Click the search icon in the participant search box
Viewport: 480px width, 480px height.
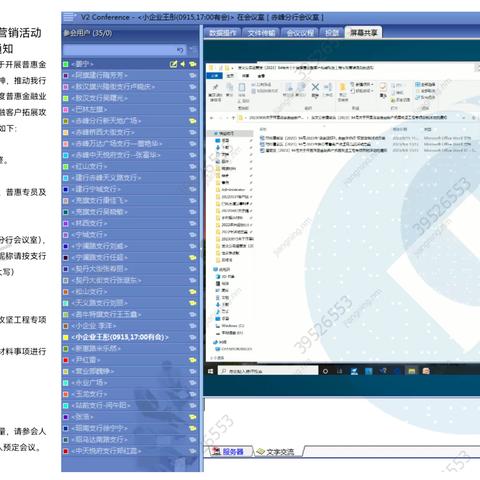click(x=180, y=50)
